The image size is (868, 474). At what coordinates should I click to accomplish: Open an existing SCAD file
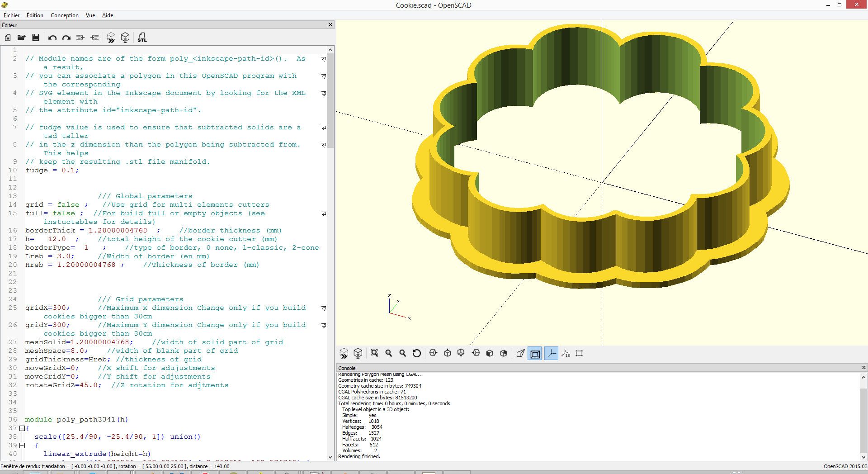[21, 38]
